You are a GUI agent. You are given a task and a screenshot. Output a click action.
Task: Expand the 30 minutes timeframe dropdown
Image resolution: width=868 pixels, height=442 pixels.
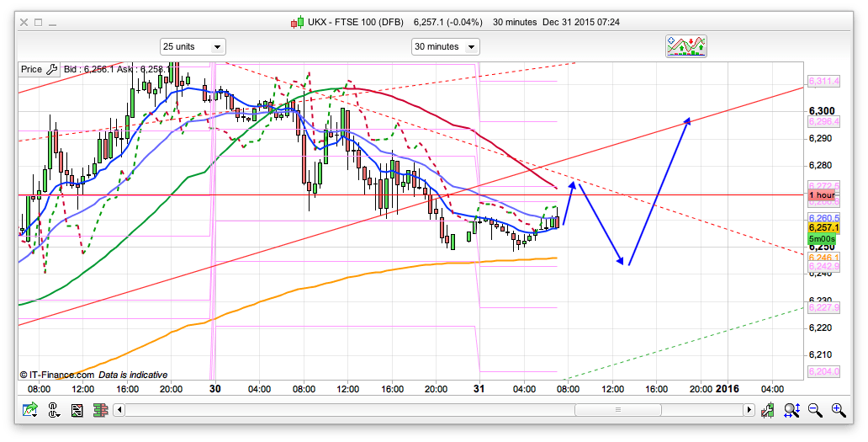(446, 46)
